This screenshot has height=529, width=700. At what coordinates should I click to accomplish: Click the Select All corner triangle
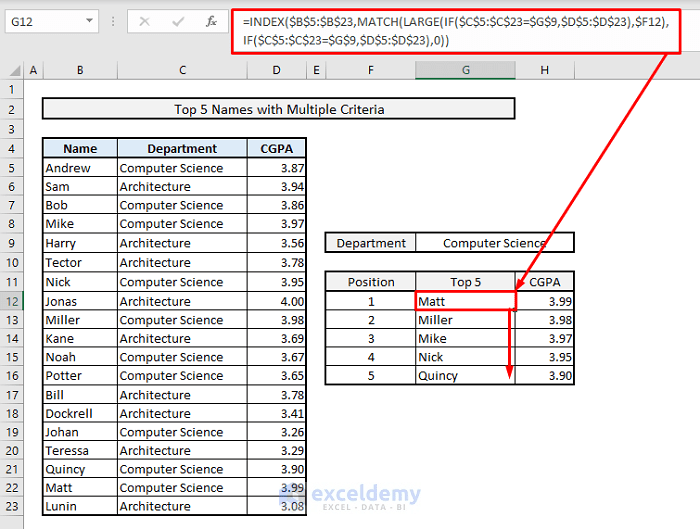point(14,71)
